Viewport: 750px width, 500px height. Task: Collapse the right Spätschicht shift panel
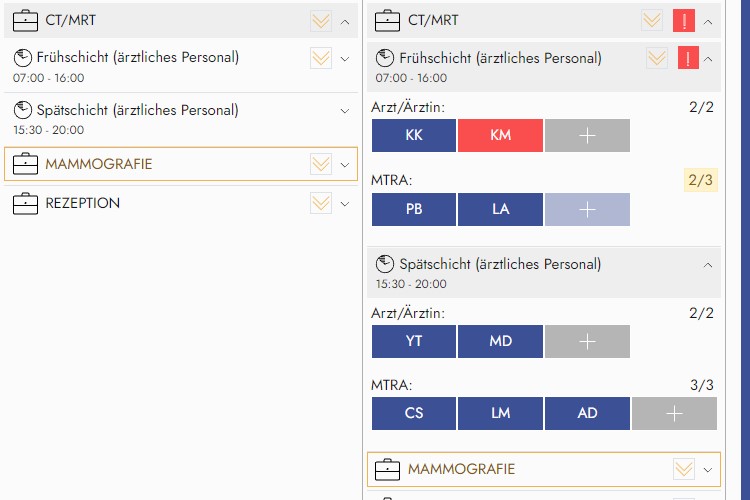point(708,265)
